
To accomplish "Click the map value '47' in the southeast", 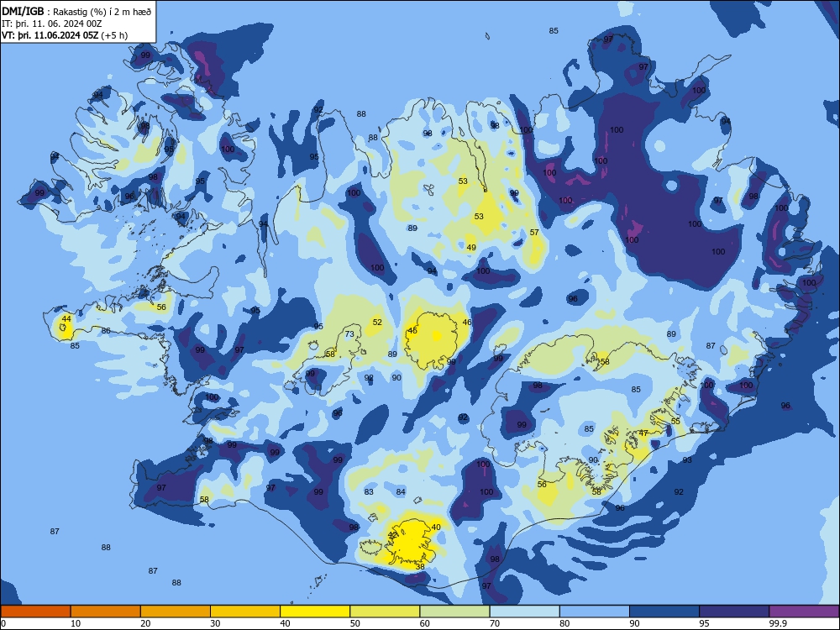I will [x=643, y=433].
